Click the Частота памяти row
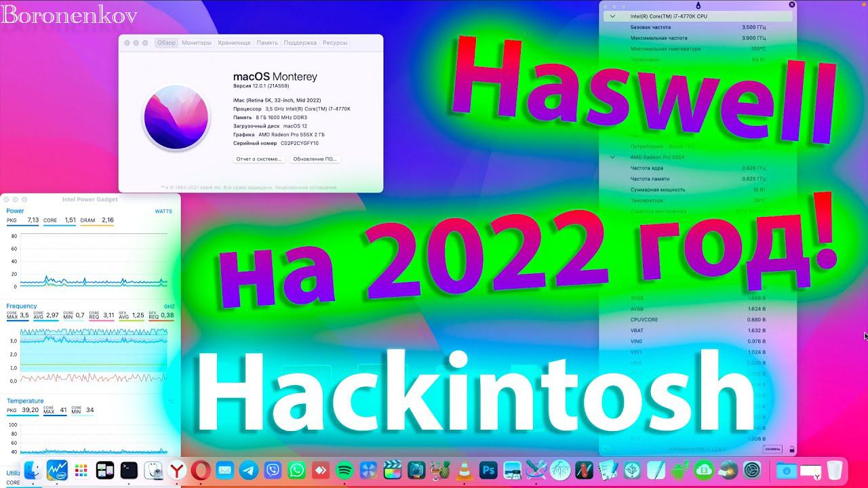Viewport: 868px width, 488px height. 698,179
